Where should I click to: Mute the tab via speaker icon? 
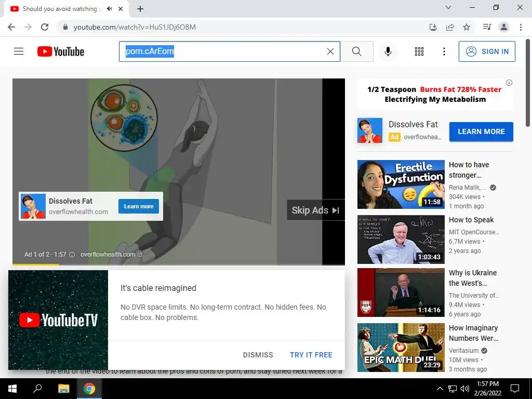tap(109, 9)
